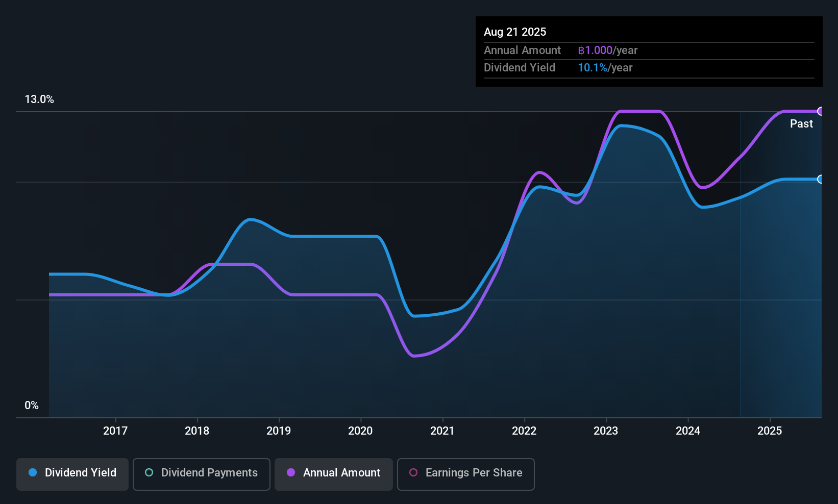Viewport: 838px width, 504px height.
Task: Click the endpoint marker on the Dividend Yield line
Action: 821,180
